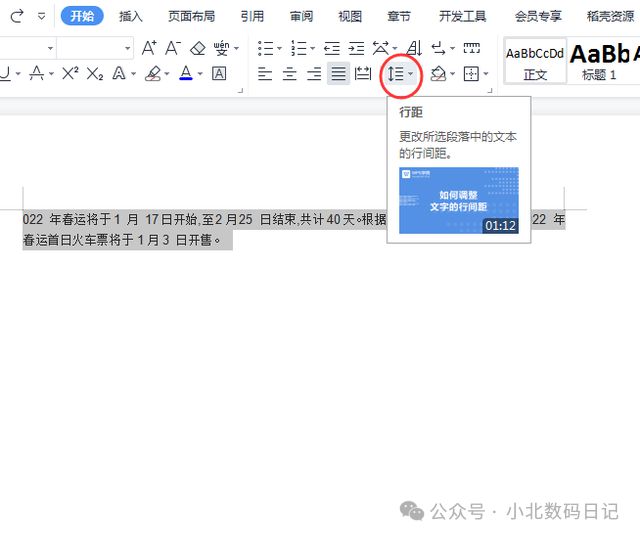Switch to the 开始 tab

pyautogui.click(x=82, y=16)
